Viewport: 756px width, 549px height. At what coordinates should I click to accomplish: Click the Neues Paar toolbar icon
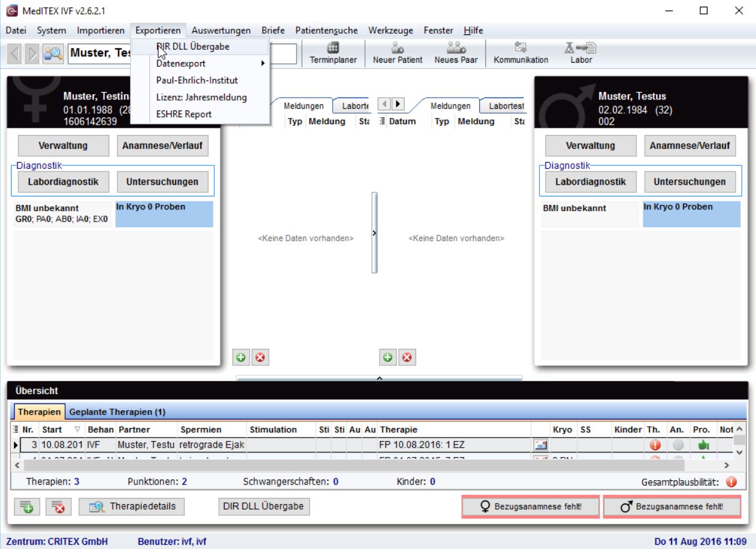[x=456, y=53]
